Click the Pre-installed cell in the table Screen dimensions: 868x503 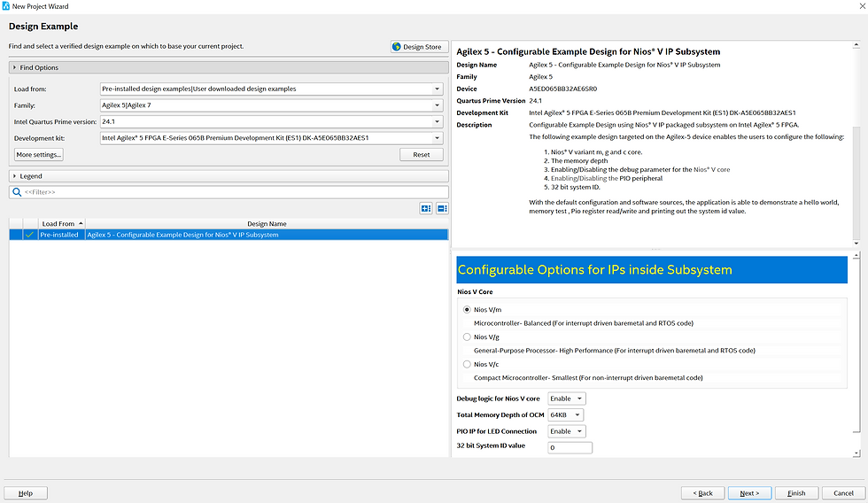59,235
